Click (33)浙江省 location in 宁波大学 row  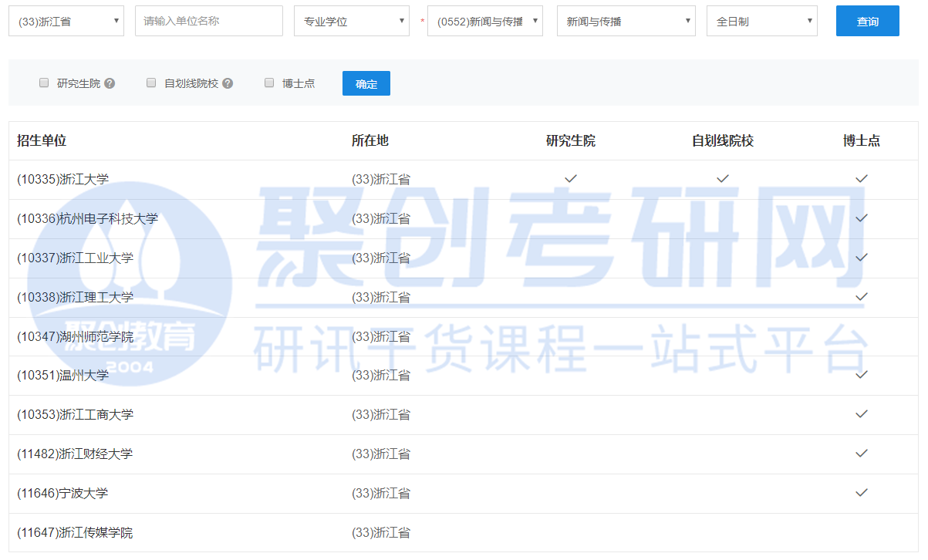(x=381, y=493)
